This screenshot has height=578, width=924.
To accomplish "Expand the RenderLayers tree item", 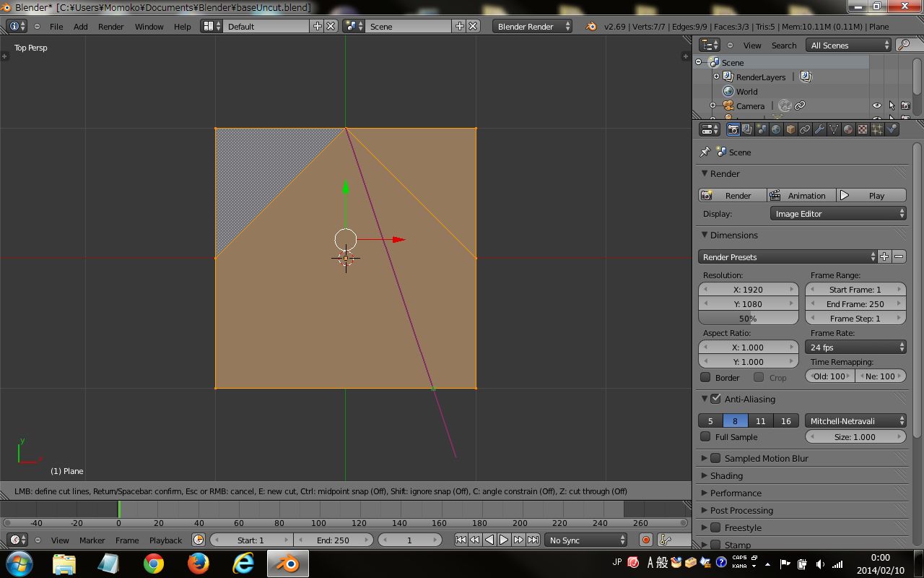I will (x=716, y=77).
